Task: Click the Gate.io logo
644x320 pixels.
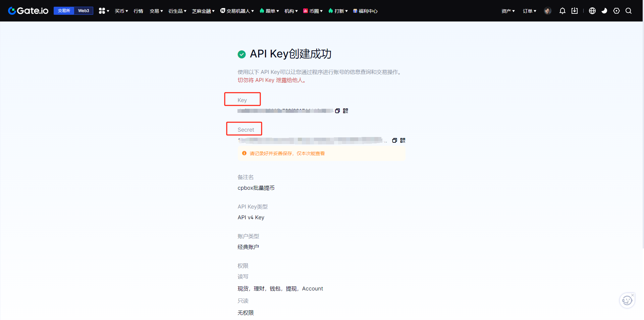Action: (x=28, y=11)
